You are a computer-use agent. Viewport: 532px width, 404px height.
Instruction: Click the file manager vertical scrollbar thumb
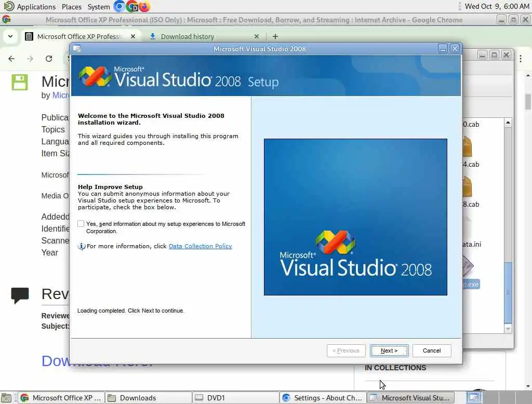(508, 293)
